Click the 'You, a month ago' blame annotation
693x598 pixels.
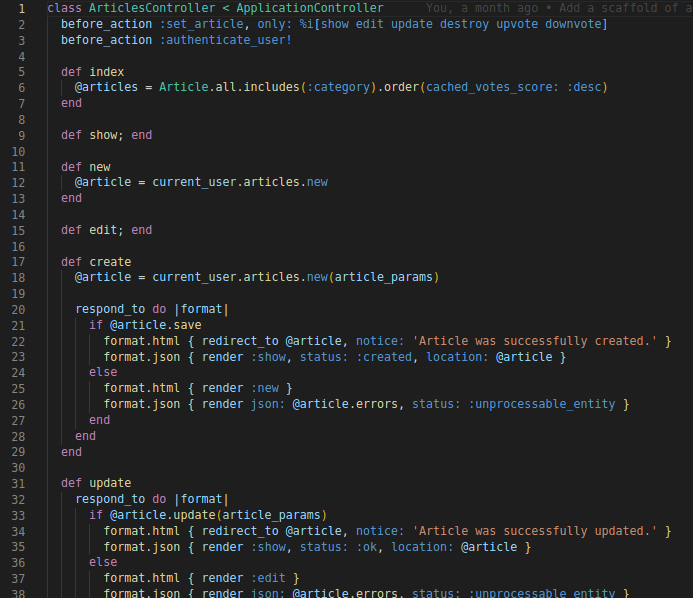click(482, 8)
